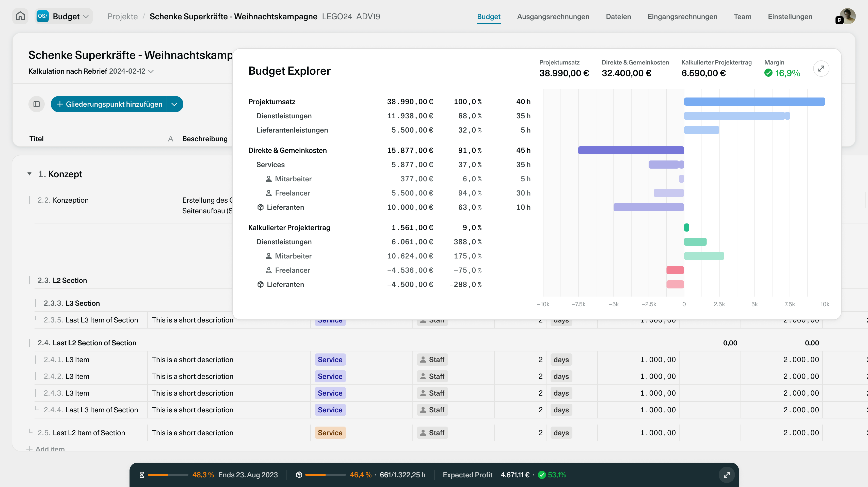Collapse the 1. Konzept section
The width and height of the screenshot is (868, 487).
(x=30, y=174)
